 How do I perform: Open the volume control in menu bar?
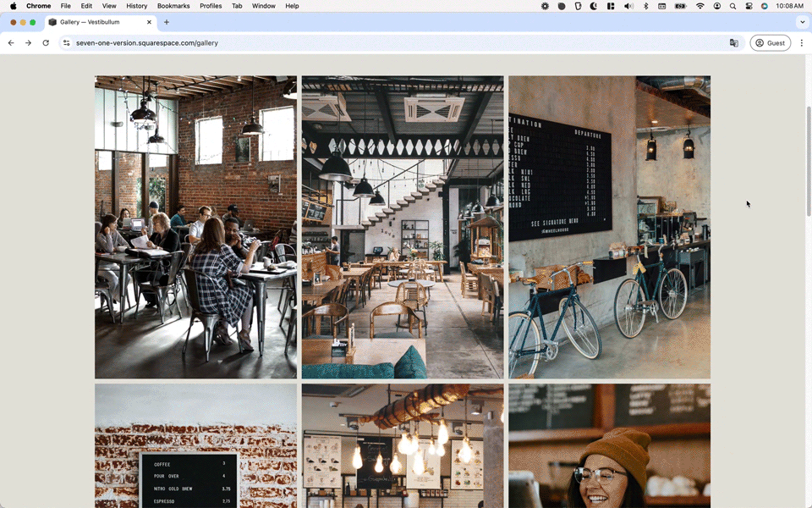pos(628,6)
